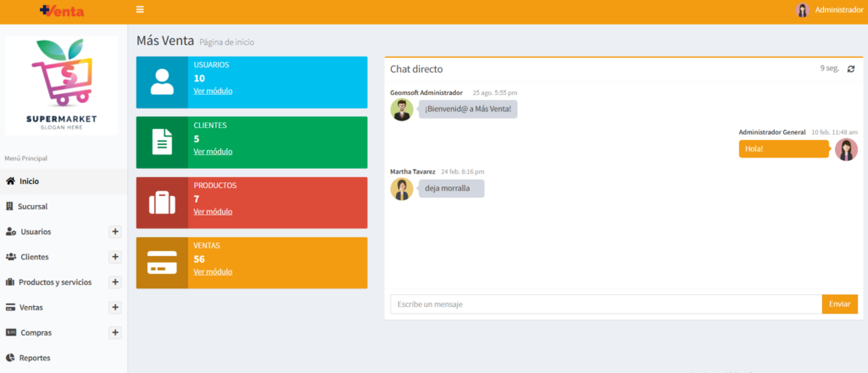
Task: Expand the Usuarios sidebar submenu
Action: 115,231
